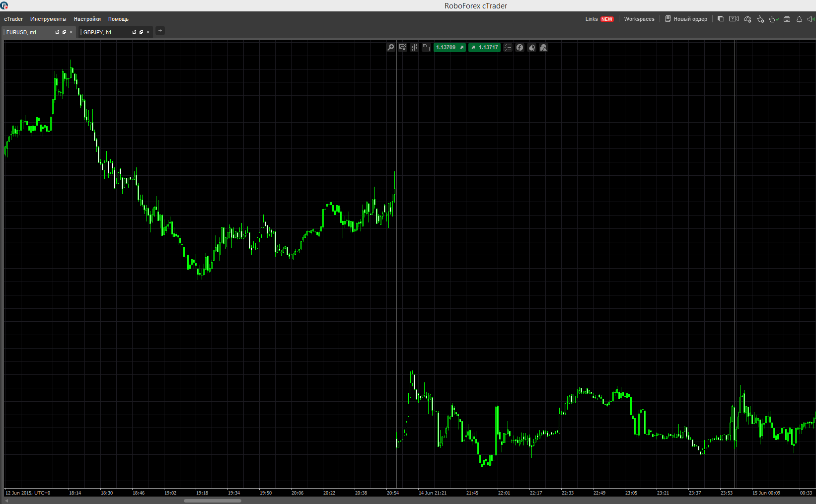Detach the GBPJPY chart into a new window

coord(134,32)
